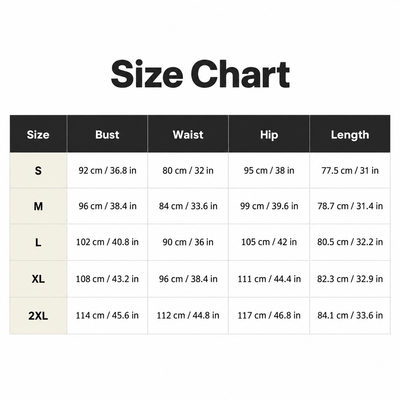Select hip cell 117 cm / 46.8 in
The width and height of the screenshot is (400, 400).
[x=269, y=316]
